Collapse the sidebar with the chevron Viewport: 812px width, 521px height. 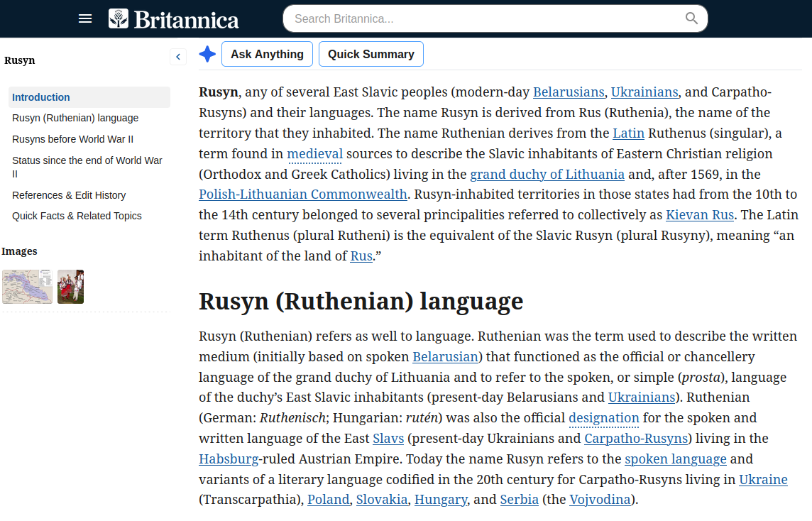178,57
